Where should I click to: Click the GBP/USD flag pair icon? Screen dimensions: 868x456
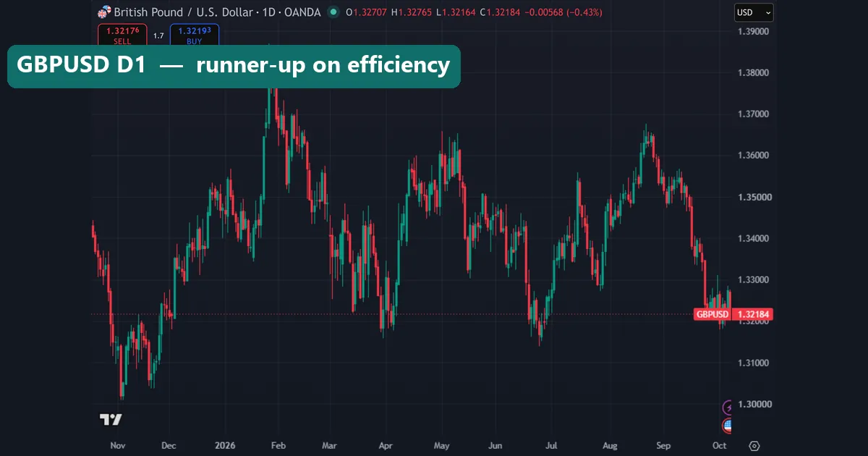(105, 12)
